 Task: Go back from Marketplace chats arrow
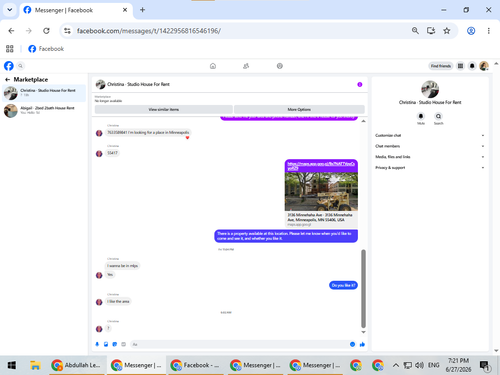tap(7, 80)
